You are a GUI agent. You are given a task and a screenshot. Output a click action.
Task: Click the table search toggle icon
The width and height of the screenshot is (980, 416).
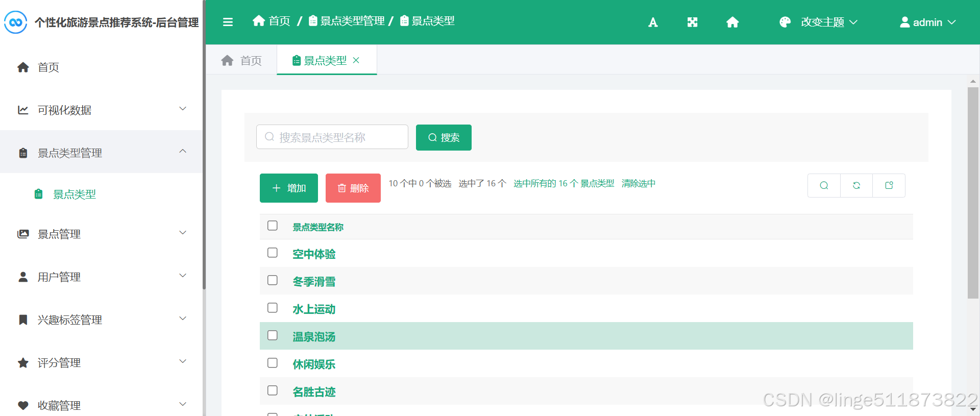tap(824, 185)
